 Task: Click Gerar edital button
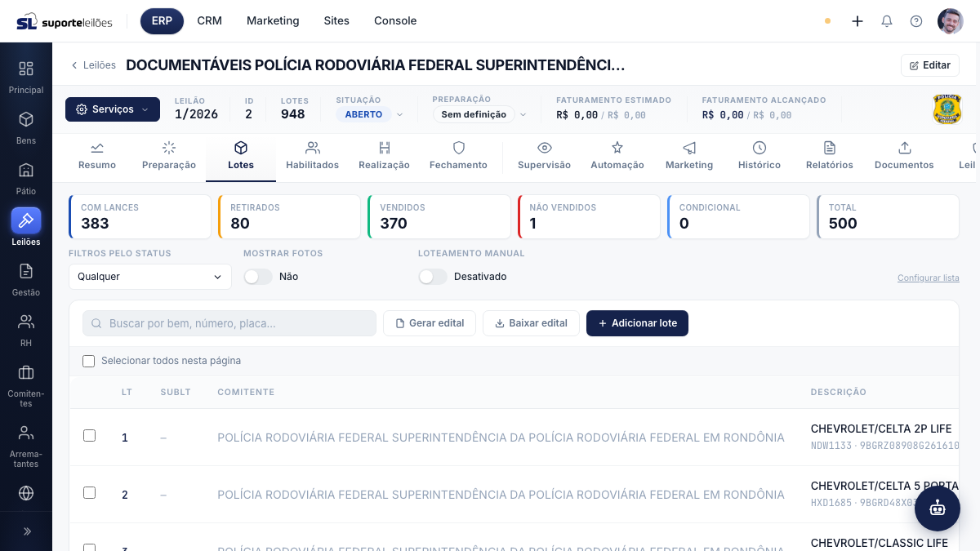click(x=430, y=323)
